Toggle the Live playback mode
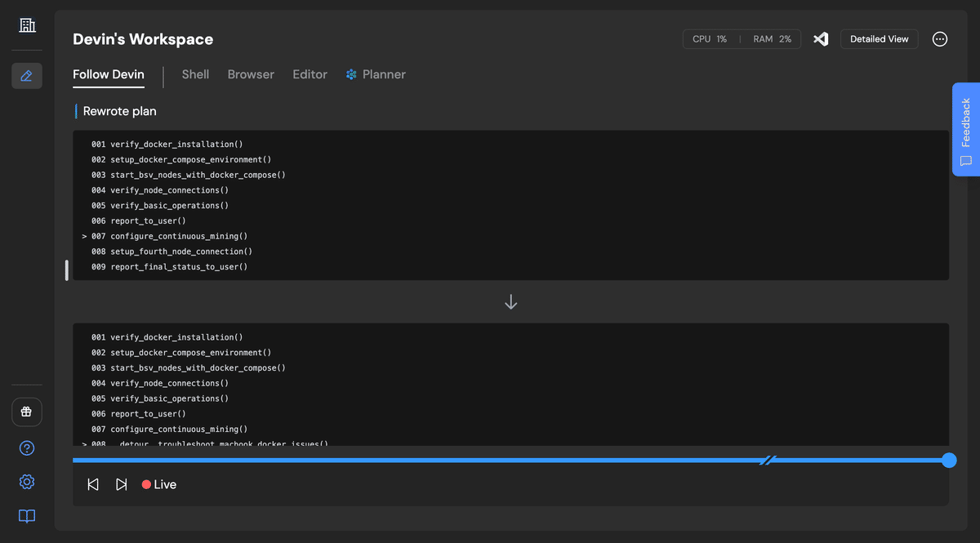Viewport: 980px width, 543px height. coord(158,483)
